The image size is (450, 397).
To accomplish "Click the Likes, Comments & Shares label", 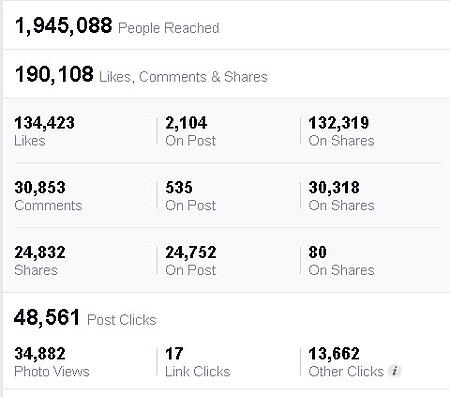I will 183,77.
